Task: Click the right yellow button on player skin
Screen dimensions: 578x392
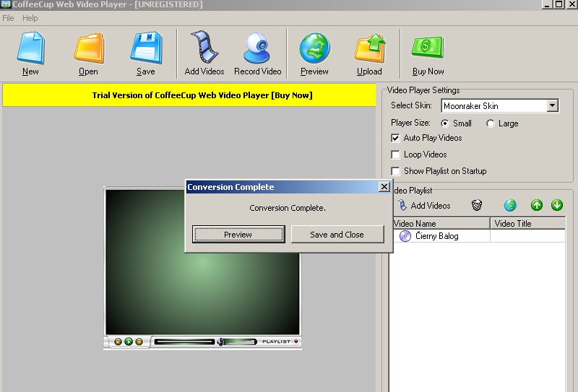Action: [139, 342]
